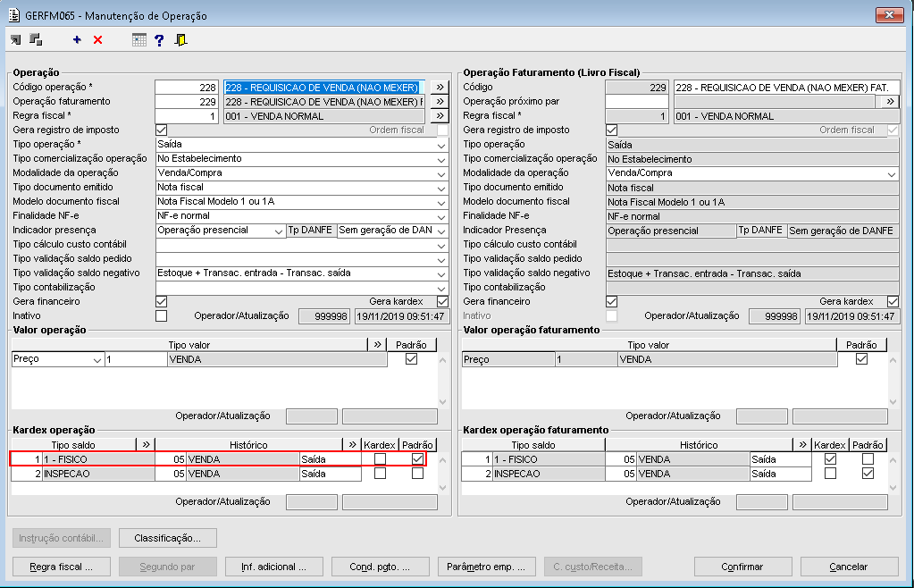Screen dimensions: 914x588
Task: Toggle Padrão checkbox for 1 - FISICO in Kardex operação
Action: point(417,459)
